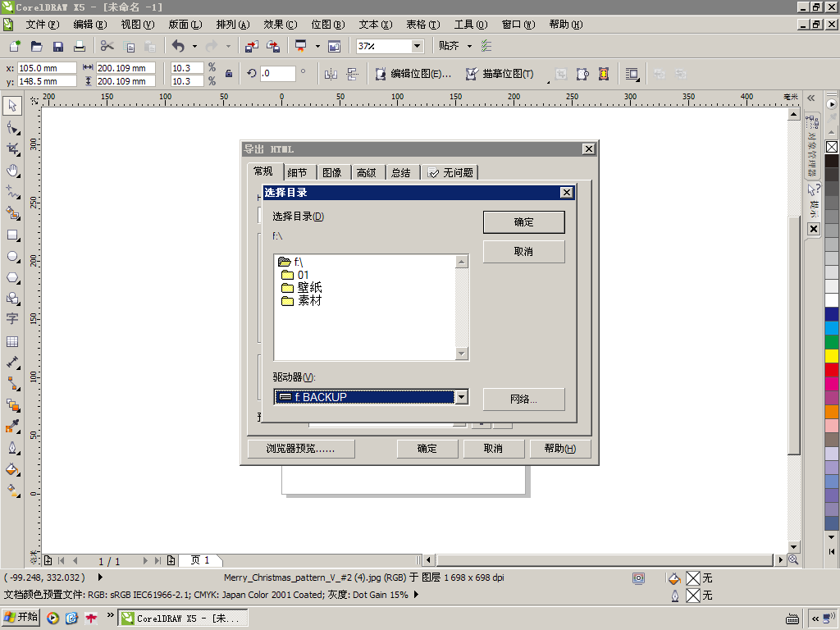Expand status bar color profile arrow
This screenshot has width=840, height=630.
point(416,595)
